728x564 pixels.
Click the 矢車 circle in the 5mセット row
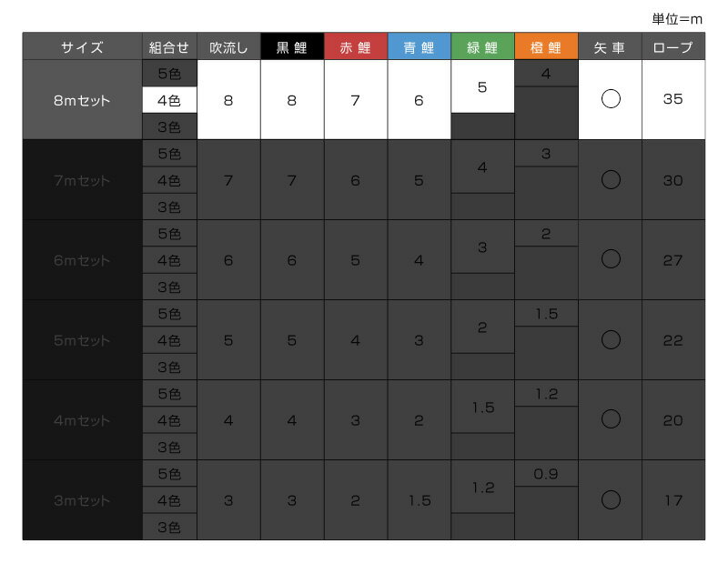coord(611,340)
